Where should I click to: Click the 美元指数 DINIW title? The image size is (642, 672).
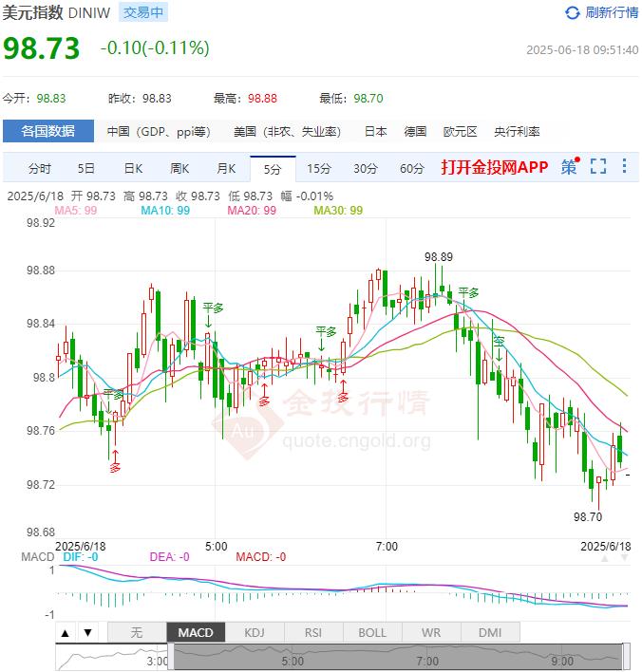pyautogui.click(x=57, y=13)
